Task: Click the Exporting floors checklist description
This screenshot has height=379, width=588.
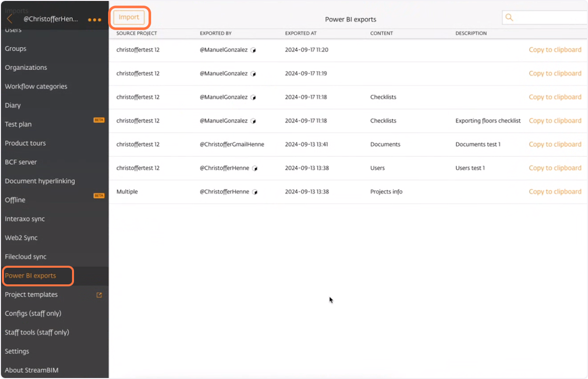Action: point(488,121)
